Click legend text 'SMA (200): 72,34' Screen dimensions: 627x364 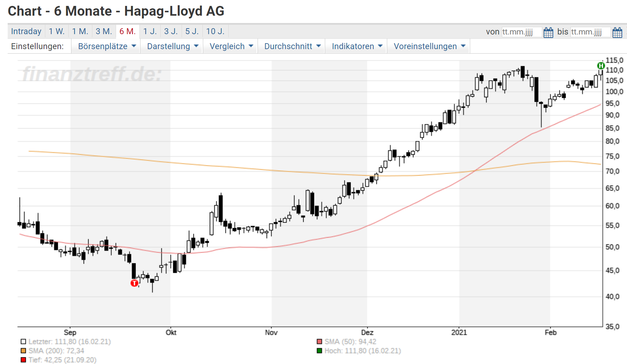click(x=56, y=351)
